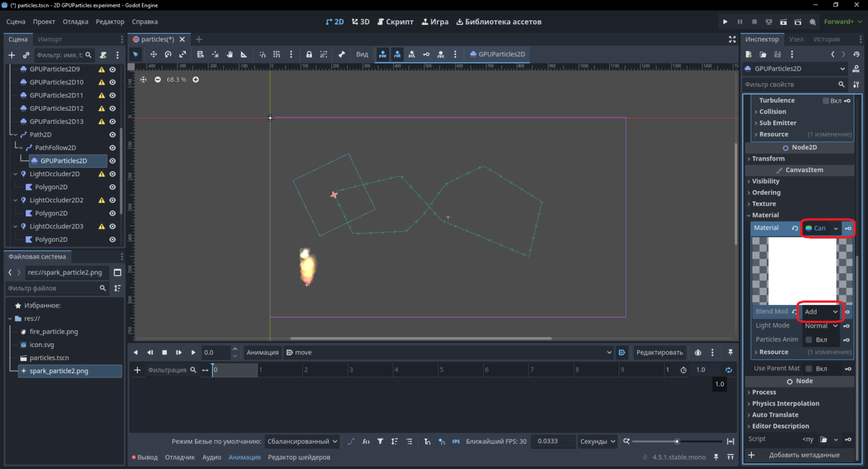Click the Редактировать button
The height and width of the screenshot is (469, 868).
point(659,353)
